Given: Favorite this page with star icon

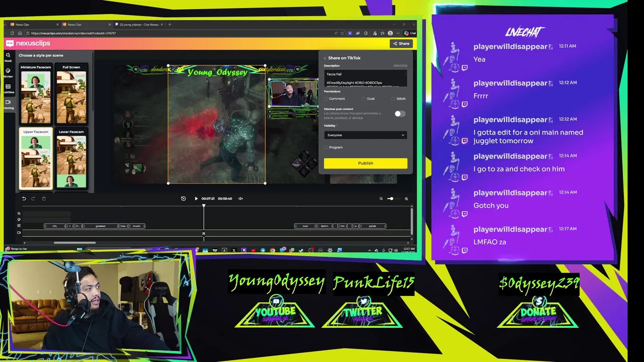Looking at the screenshot, I should [x=343, y=33].
